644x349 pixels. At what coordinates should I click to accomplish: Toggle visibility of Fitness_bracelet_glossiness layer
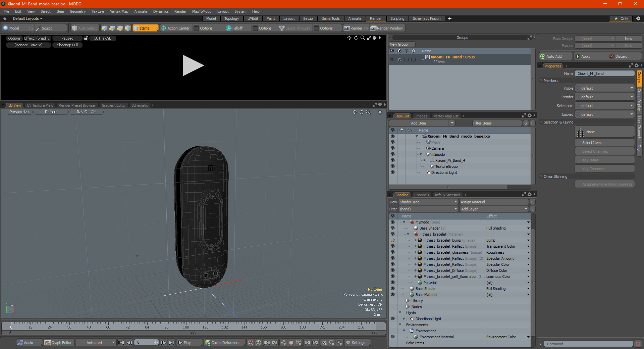(392, 252)
